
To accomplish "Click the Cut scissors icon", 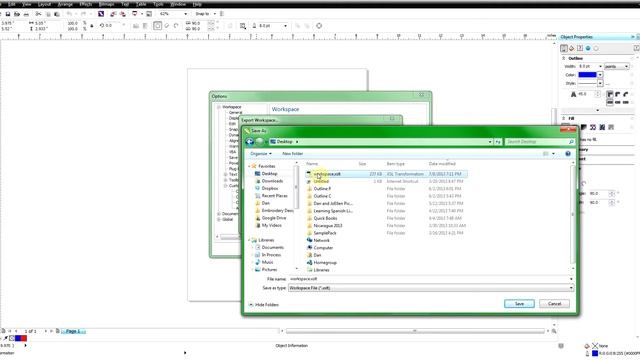I will [x=38, y=14].
